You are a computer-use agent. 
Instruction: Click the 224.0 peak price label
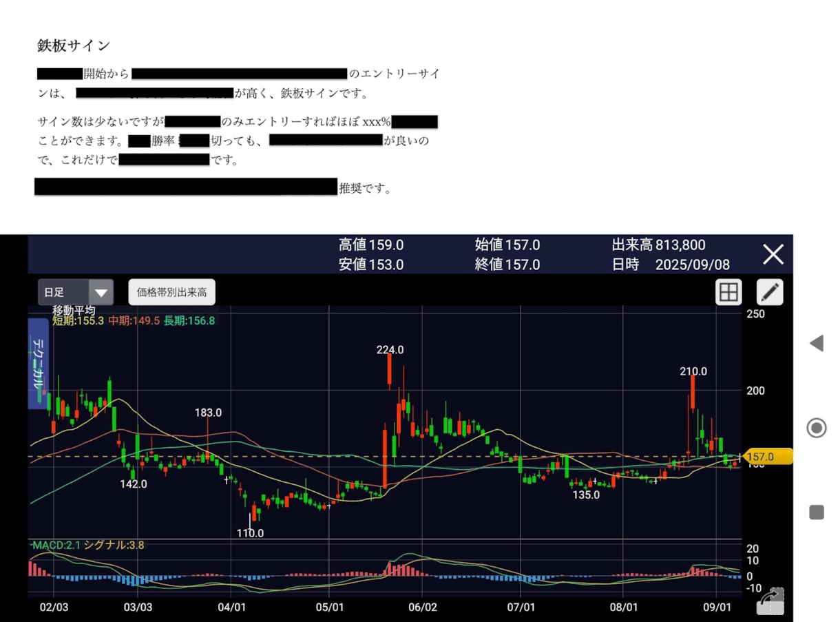pos(390,350)
